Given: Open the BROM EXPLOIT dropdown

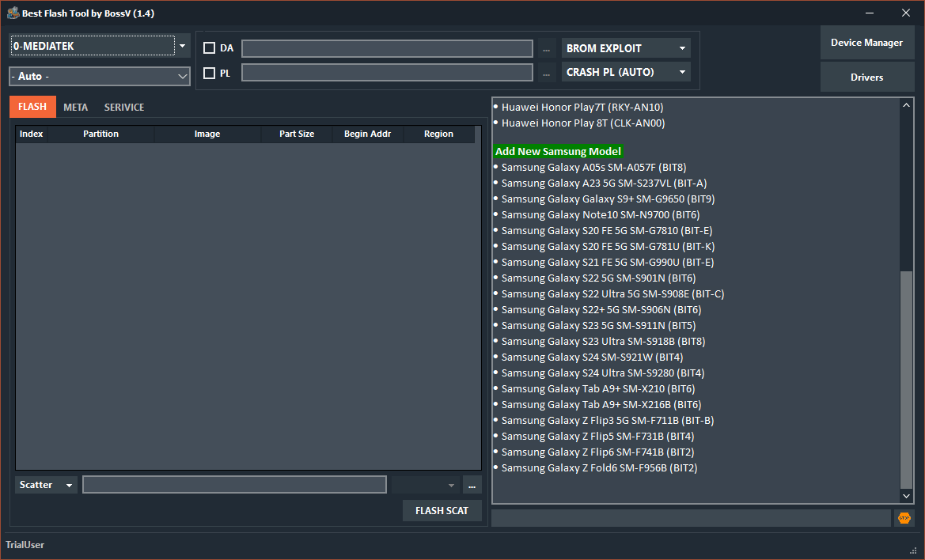Looking at the screenshot, I should click(x=625, y=48).
